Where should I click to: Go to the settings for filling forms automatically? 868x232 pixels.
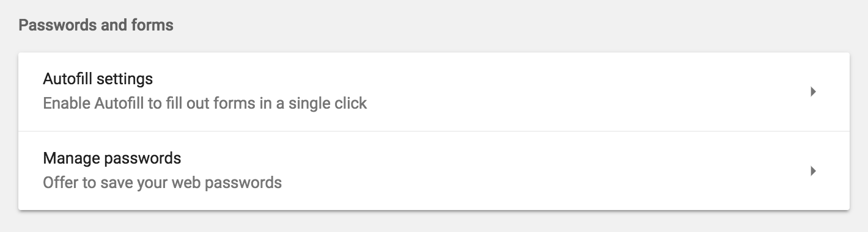(x=434, y=92)
